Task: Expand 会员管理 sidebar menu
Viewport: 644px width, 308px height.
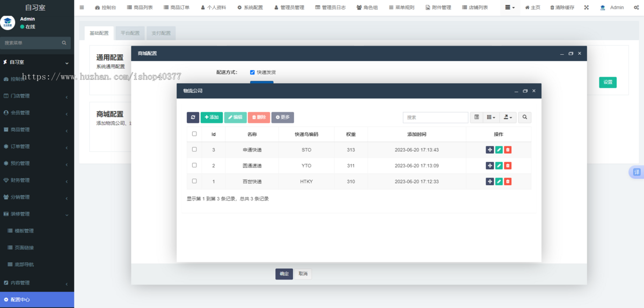Action: pos(37,113)
